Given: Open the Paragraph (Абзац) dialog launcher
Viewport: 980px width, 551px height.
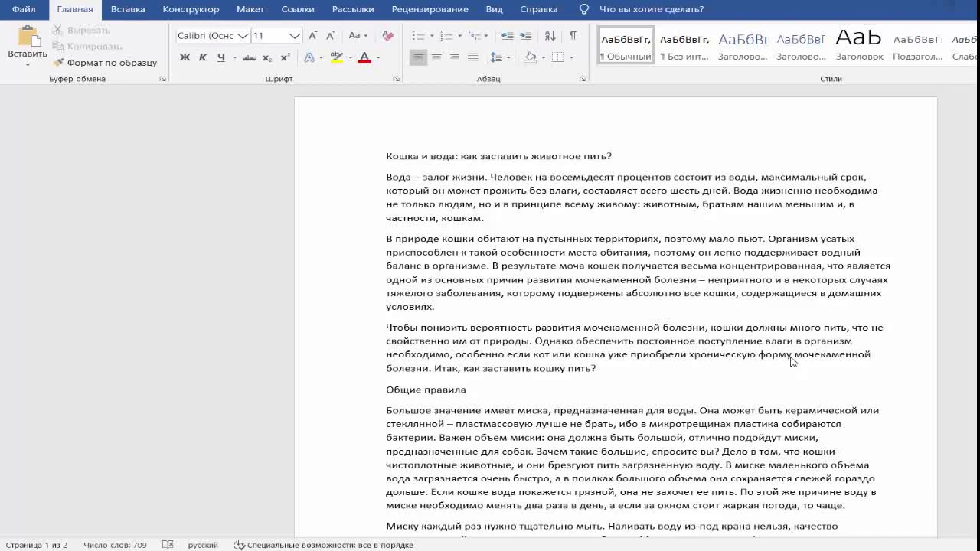Looking at the screenshot, I should [x=583, y=79].
